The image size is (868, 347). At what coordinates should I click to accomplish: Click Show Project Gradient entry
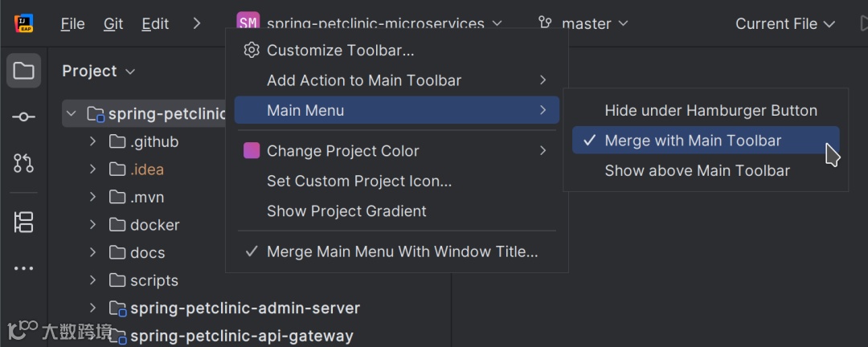point(346,211)
